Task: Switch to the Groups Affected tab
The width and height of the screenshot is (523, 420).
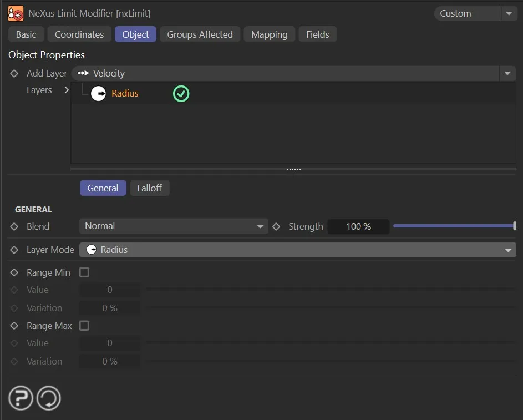Action: [200, 34]
